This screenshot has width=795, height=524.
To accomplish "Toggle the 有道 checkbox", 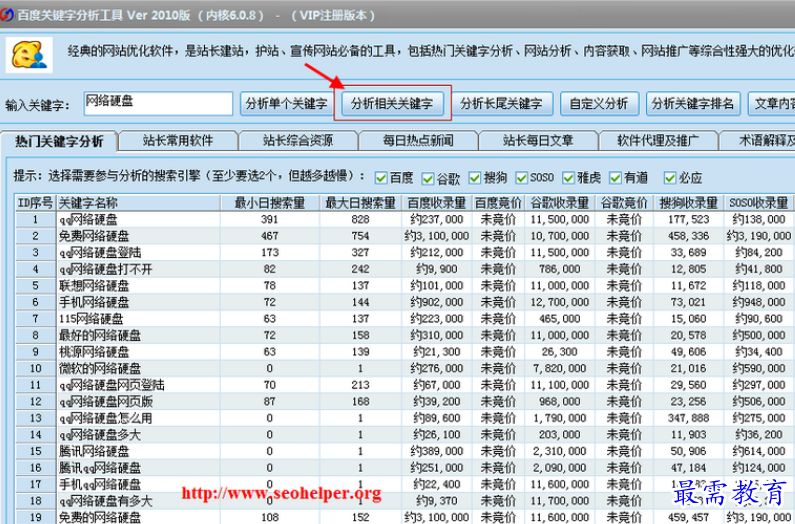I will [x=615, y=178].
